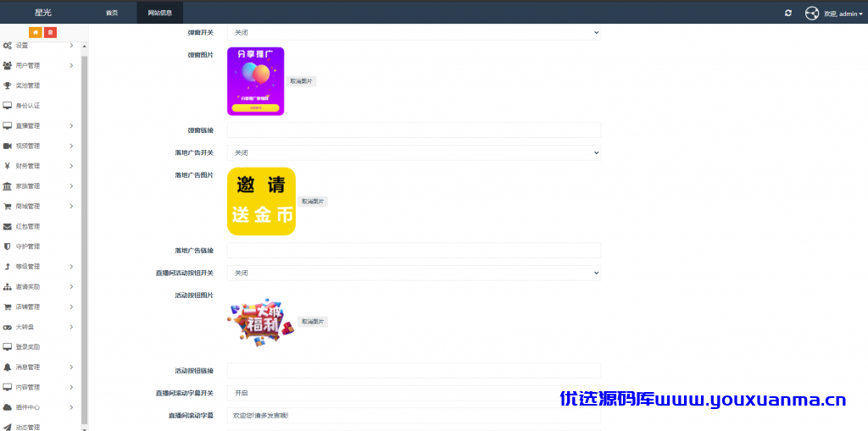Click the monitor icon beside 登录奖励
Image resolution: width=868 pixels, height=431 pixels.
(7, 347)
